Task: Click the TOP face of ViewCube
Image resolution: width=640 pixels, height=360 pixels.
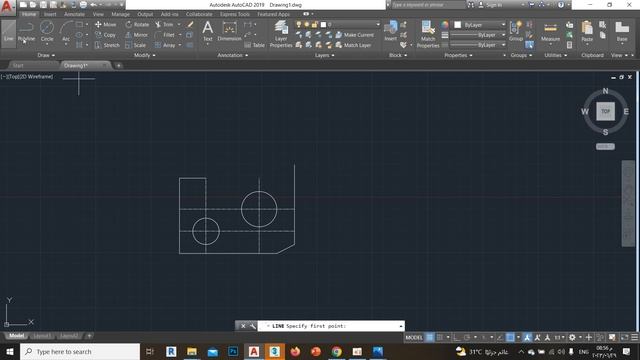Action: [605, 111]
